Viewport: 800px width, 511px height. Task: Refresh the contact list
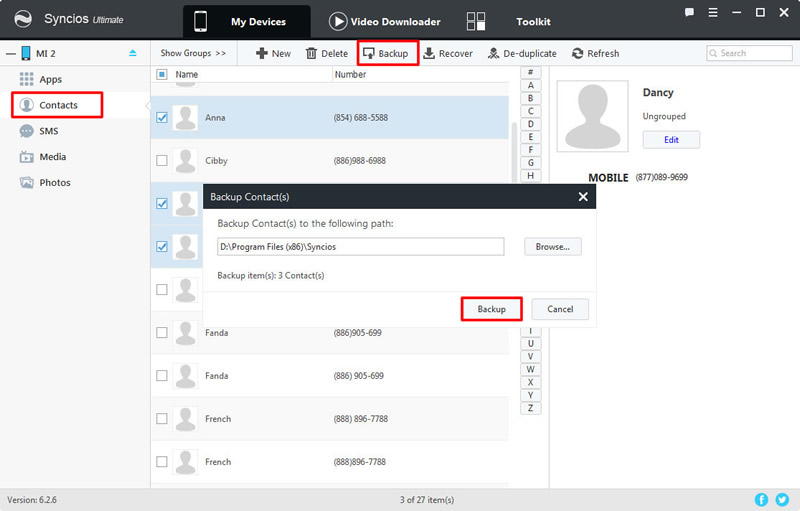click(x=595, y=53)
